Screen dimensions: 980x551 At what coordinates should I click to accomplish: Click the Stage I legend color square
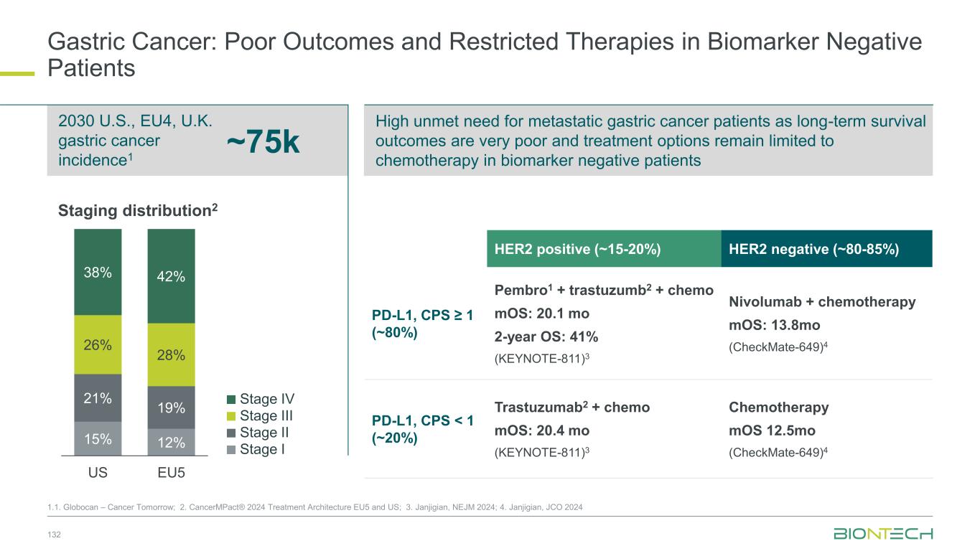click(230, 450)
